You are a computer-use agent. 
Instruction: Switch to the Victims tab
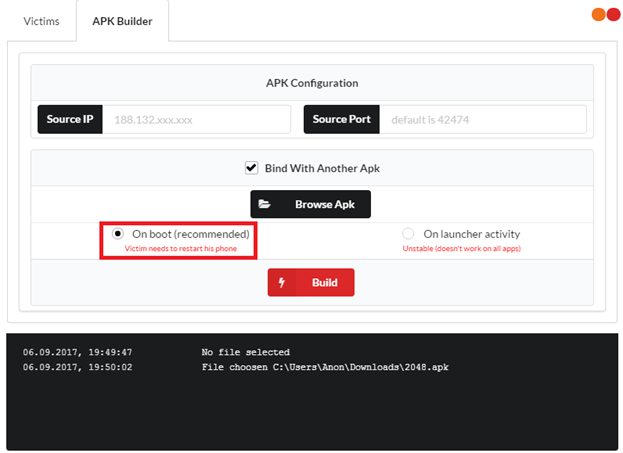tap(41, 21)
